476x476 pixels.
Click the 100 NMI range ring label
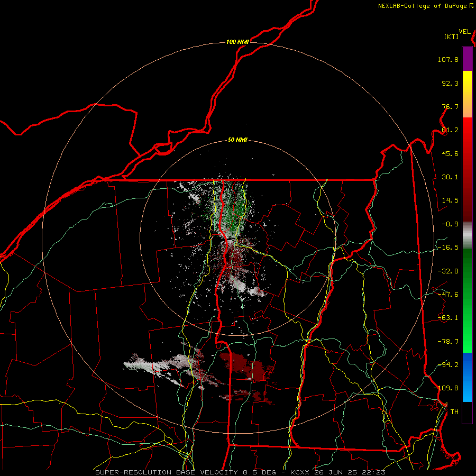click(237, 42)
